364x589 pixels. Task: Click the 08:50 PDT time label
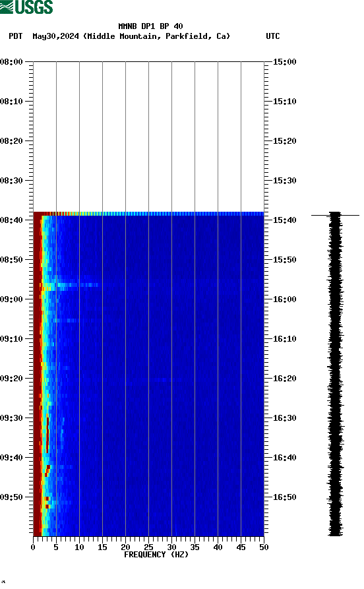[11, 260]
